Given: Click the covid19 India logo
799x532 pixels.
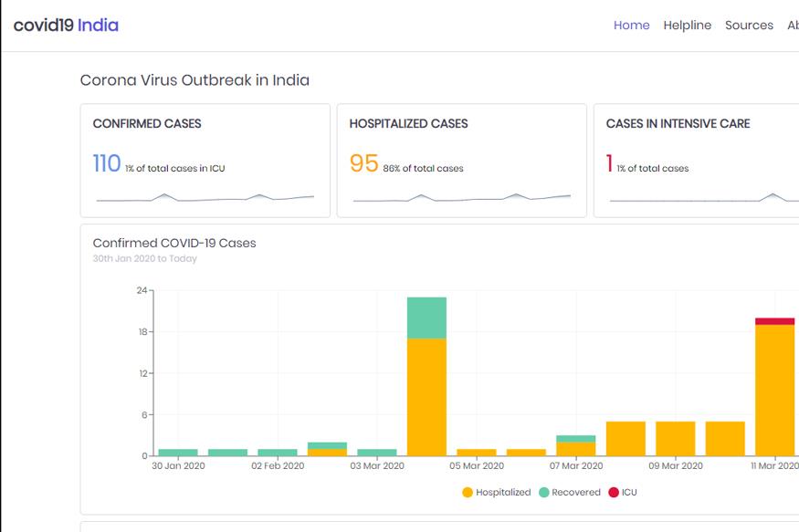Looking at the screenshot, I should [66, 25].
